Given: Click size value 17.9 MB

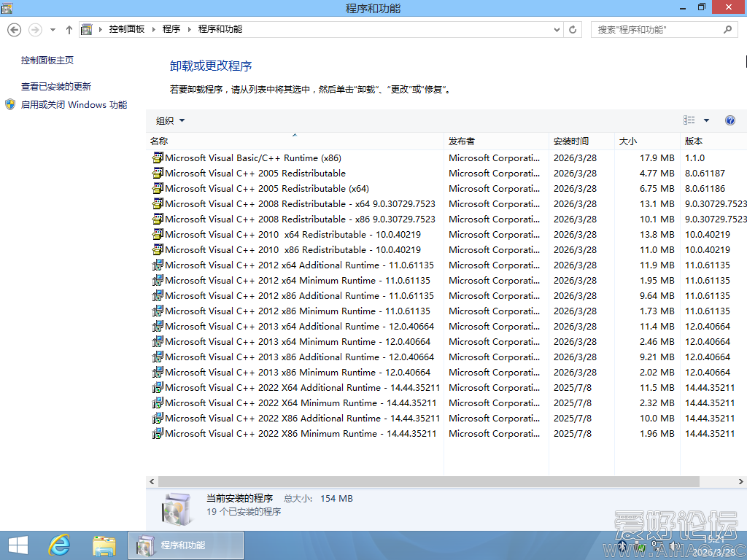Looking at the screenshot, I should pyautogui.click(x=657, y=157).
